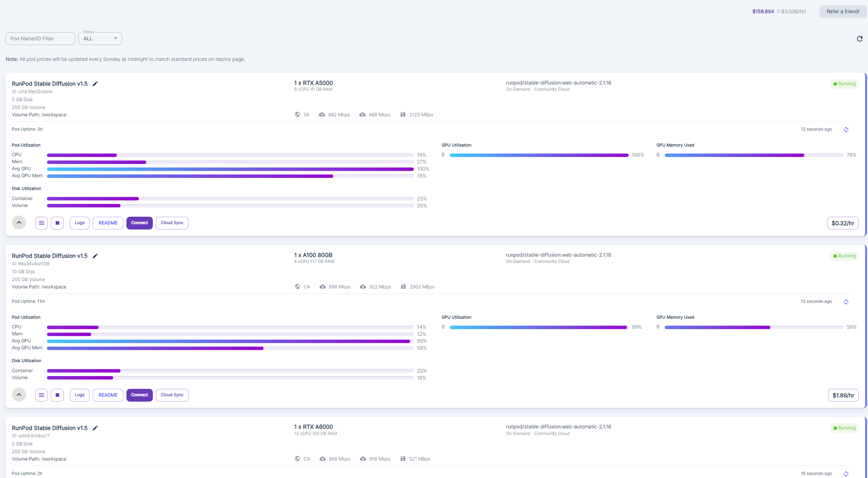This screenshot has height=478, width=868.
Task: Click the Refer a friend! button
Action: click(x=842, y=12)
